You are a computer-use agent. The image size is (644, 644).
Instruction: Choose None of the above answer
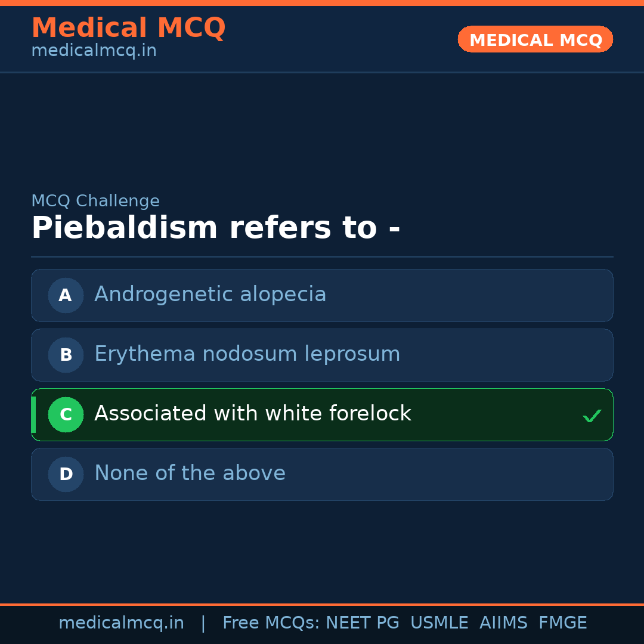tap(190, 473)
